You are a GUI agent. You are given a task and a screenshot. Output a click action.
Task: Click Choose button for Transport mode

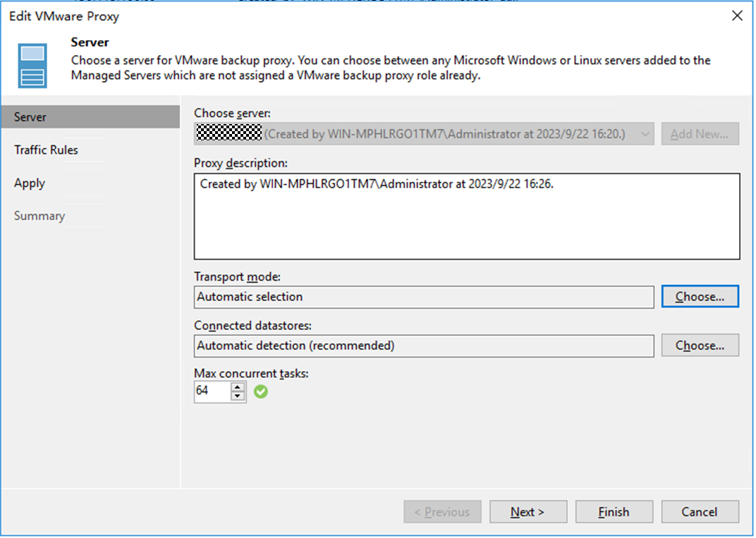pos(700,297)
